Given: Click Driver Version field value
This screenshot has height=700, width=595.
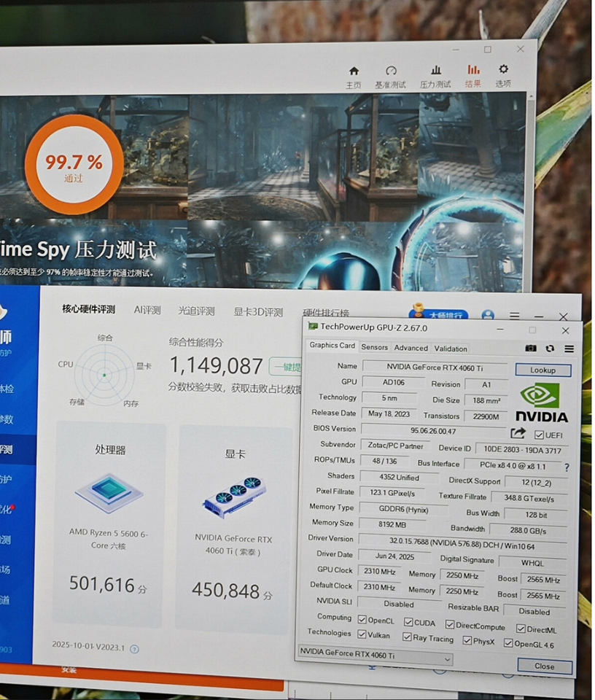Looking at the screenshot, I should (462, 543).
